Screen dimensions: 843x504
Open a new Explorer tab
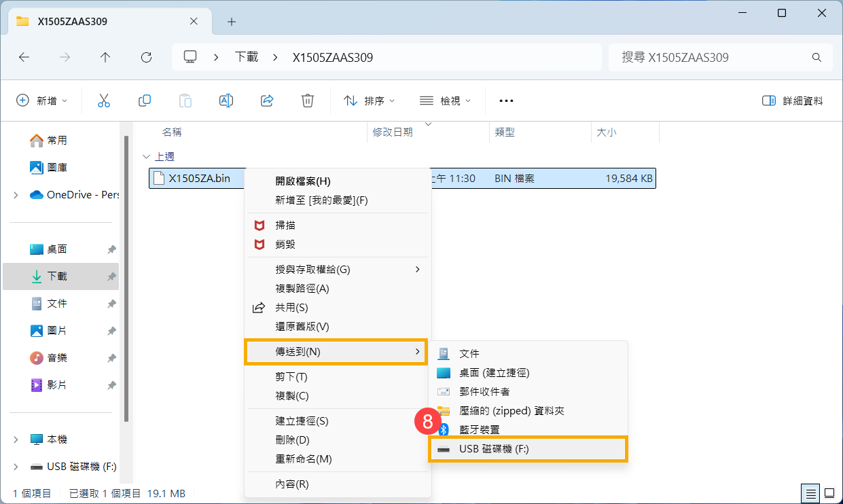tap(231, 22)
